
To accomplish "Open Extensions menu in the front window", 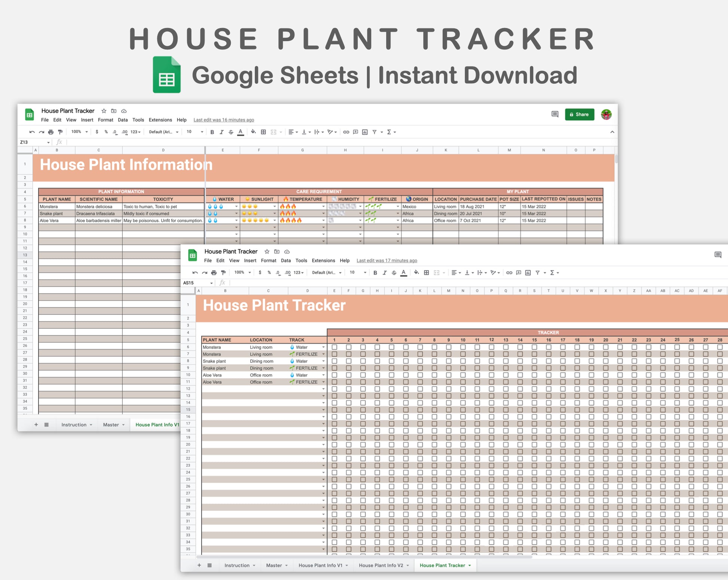I will coord(323,261).
